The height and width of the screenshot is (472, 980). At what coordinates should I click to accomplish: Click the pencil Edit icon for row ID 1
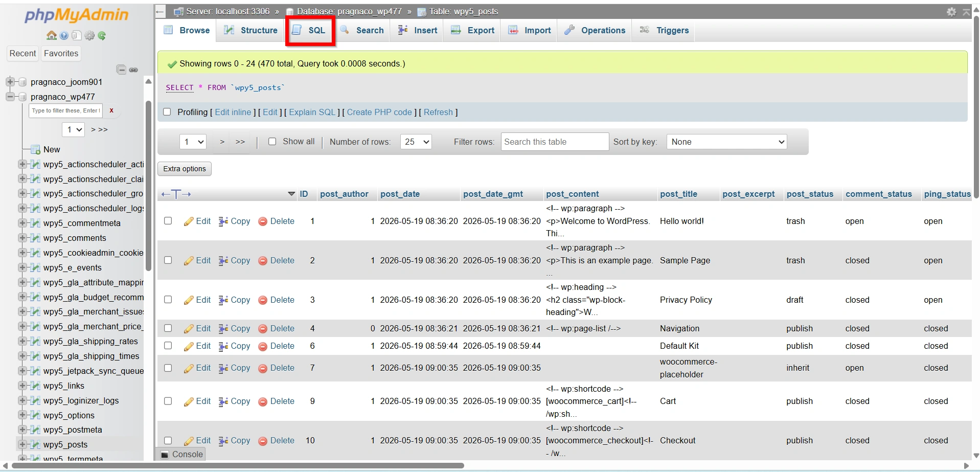coord(189,221)
